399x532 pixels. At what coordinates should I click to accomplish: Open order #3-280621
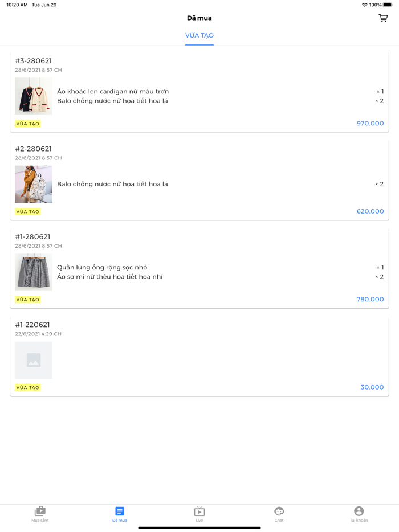tap(34, 61)
